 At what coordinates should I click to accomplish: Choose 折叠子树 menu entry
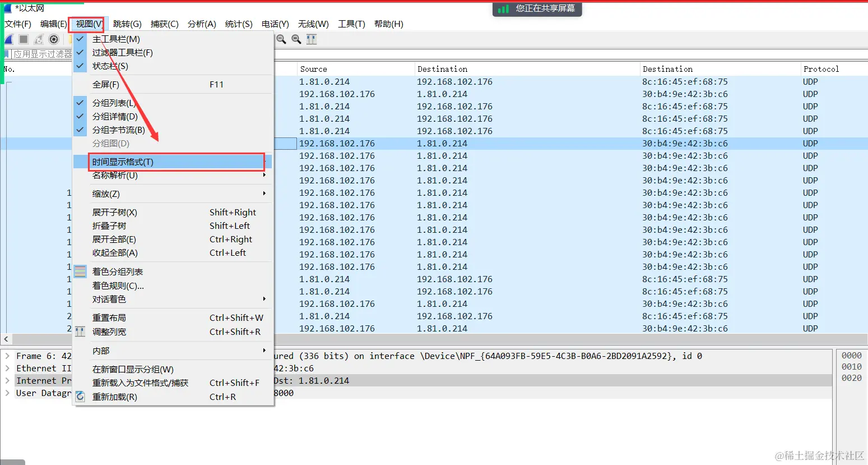coord(173,226)
